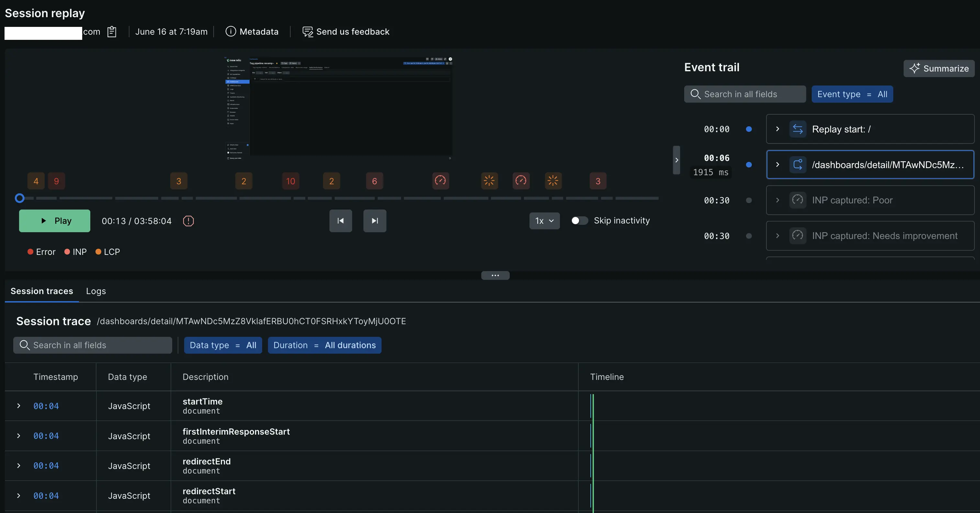The width and height of the screenshot is (980, 513).
Task: Click the alert icon beside the playback timer
Action: tap(188, 221)
